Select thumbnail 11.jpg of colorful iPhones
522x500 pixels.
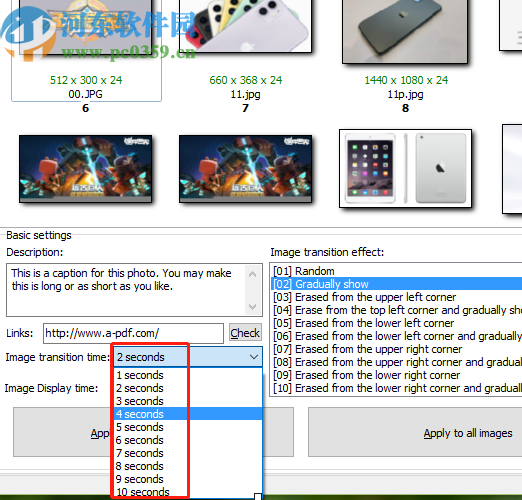[245, 26]
